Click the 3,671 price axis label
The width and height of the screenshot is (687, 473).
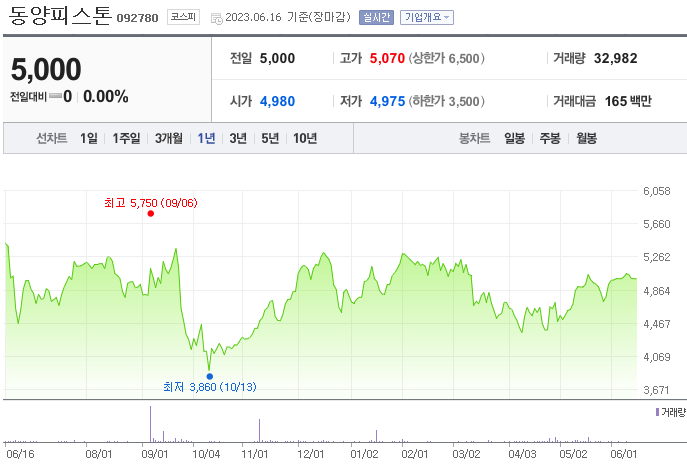tap(656, 390)
